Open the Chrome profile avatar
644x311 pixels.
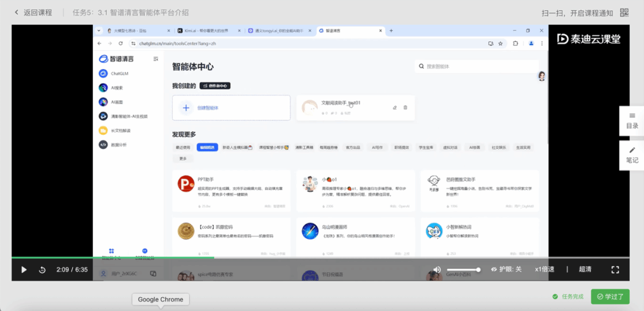[531, 43]
